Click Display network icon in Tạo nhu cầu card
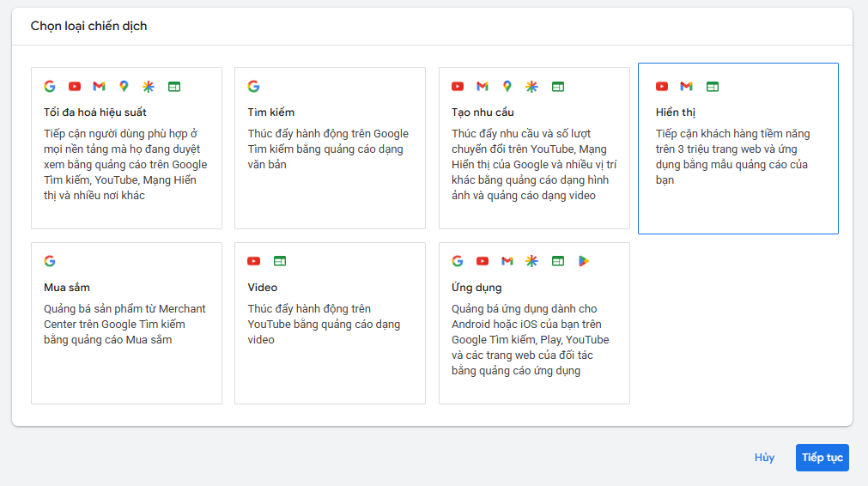The height and width of the screenshot is (486, 868). click(558, 87)
